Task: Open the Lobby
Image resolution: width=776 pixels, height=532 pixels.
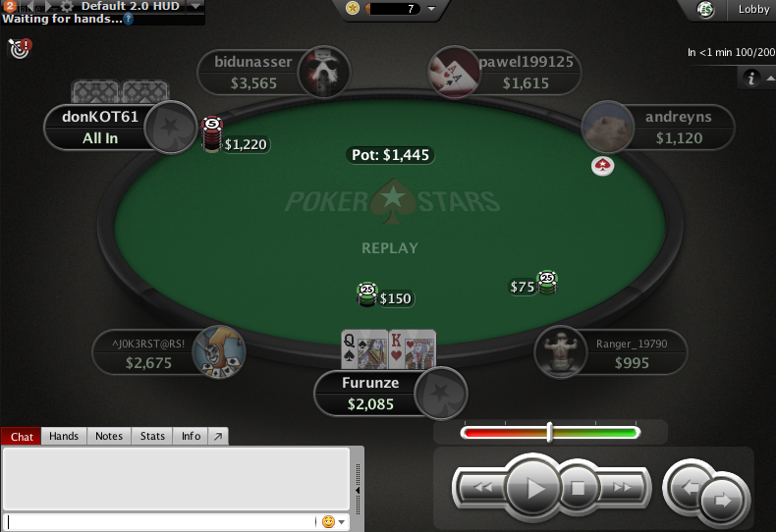Action: pos(753,9)
